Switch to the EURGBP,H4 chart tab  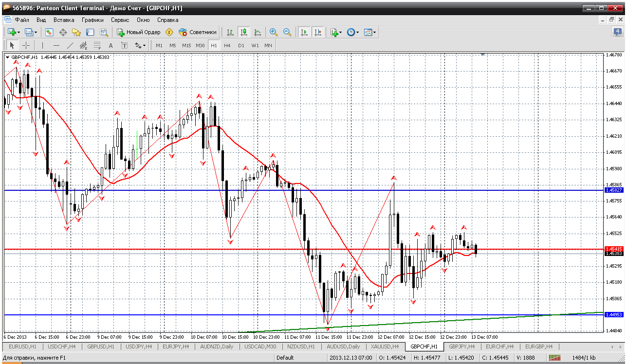(x=539, y=346)
